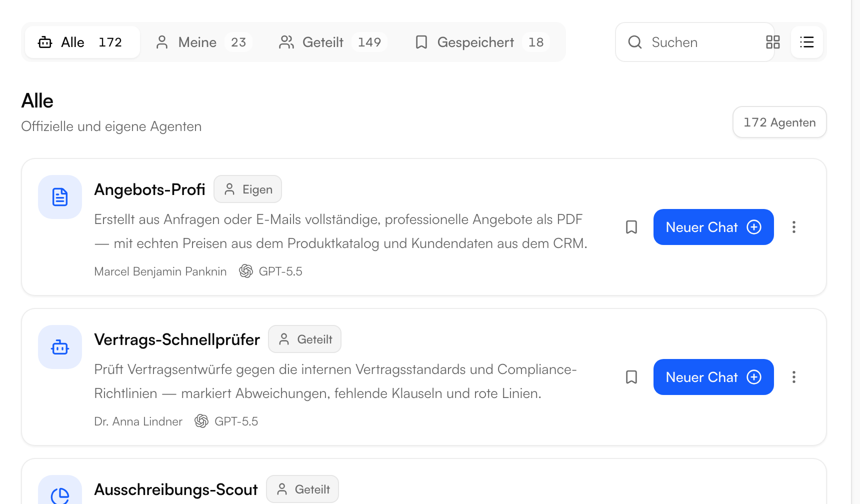Click the Angebots-Profi title
Screen dimensions: 860x504
tap(149, 189)
